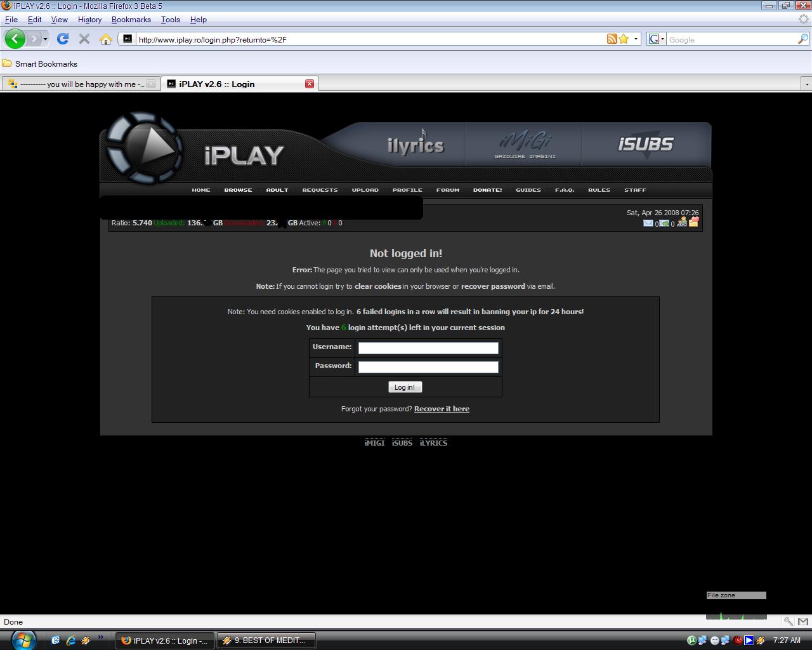Click DONATE! in site navigation
Screen dimensions: 812x650
tap(487, 190)
